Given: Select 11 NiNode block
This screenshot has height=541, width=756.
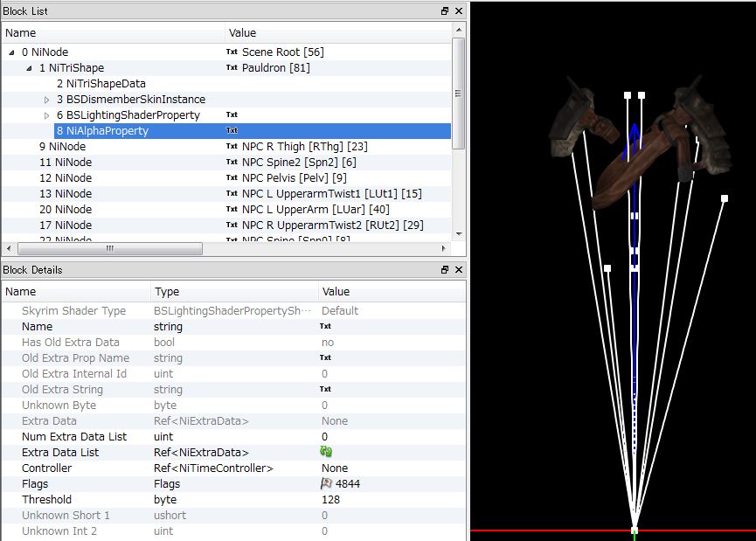Looking at the screenshot, I should [x=66, y=162].
